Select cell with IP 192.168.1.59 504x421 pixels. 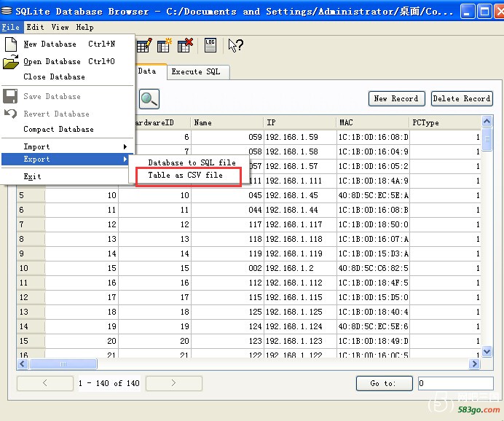[300, 137]
